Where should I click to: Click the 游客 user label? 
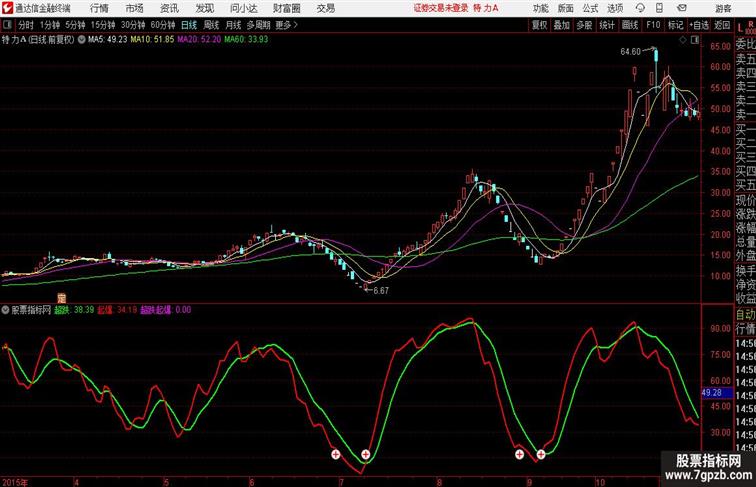[x=723, y=8]
